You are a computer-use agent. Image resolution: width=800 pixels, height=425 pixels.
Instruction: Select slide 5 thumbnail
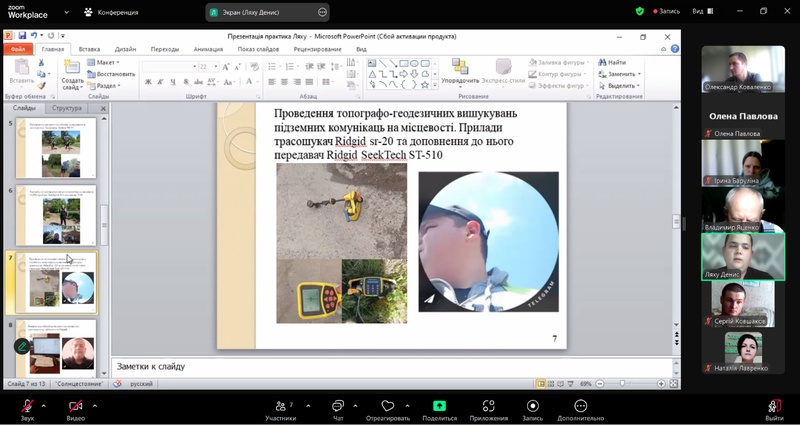(x=56, y=147)
